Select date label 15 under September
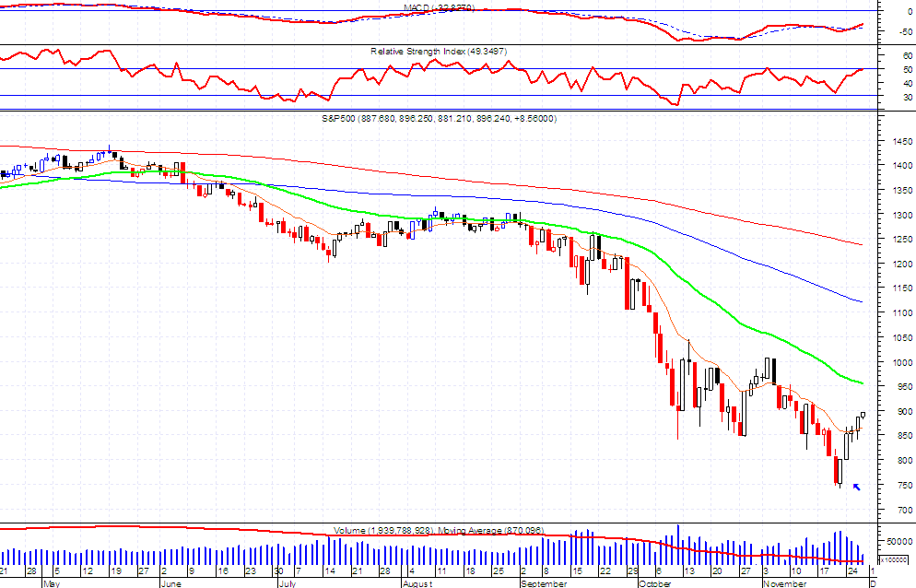This screenshot has height=588, width=916. [577, 571]
